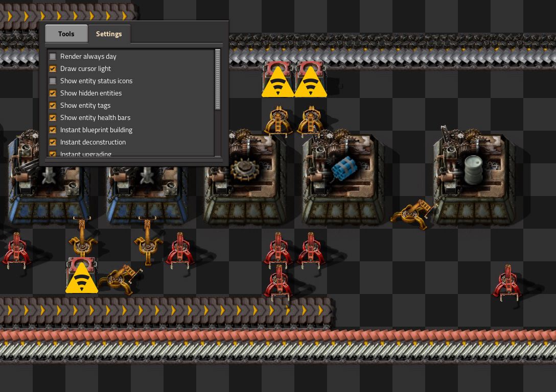Select the yellow inserter above the explosives machine
This screenshot has width=556, height=392.
311,120
